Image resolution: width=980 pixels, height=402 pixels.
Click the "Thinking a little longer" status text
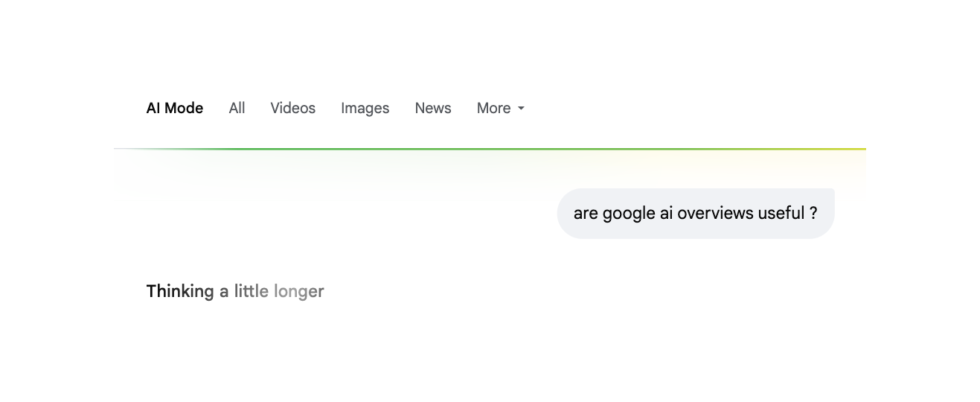pyautogui.click(x=235, y=291)
